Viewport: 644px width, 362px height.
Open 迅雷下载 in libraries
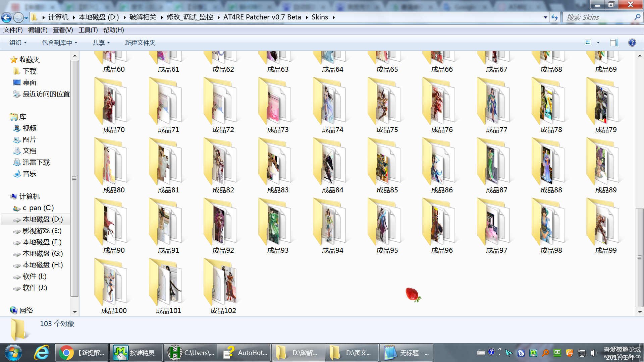[36, 162]
